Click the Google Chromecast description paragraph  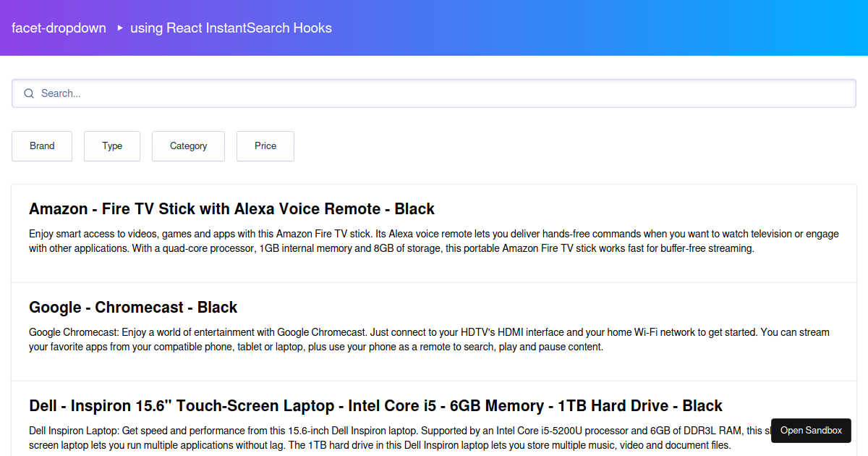(x=427, y=339)
